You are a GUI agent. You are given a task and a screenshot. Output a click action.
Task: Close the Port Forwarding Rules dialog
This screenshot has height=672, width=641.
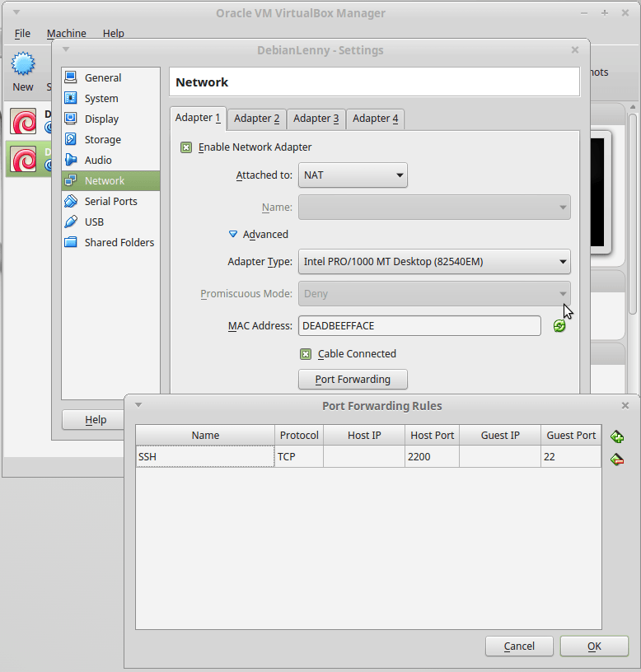625,405
